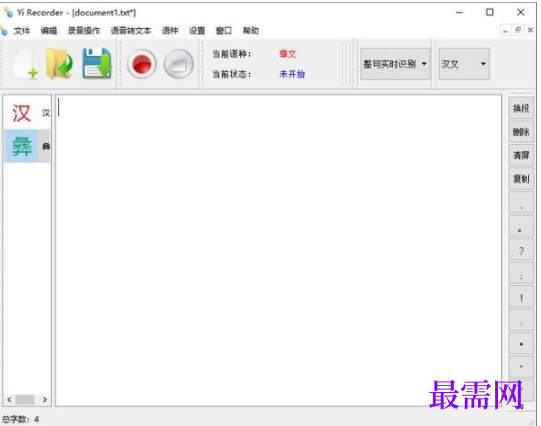Open the 编辑 menu
Image resolution: width=541 pixels, height=426 pixels.
(49, 31)
